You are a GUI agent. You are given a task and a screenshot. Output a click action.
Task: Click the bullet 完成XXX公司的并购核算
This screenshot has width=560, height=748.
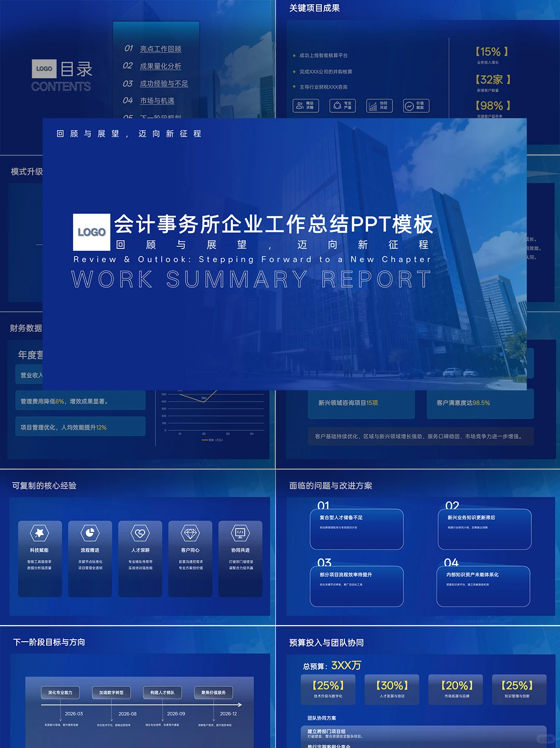(326, 72)
